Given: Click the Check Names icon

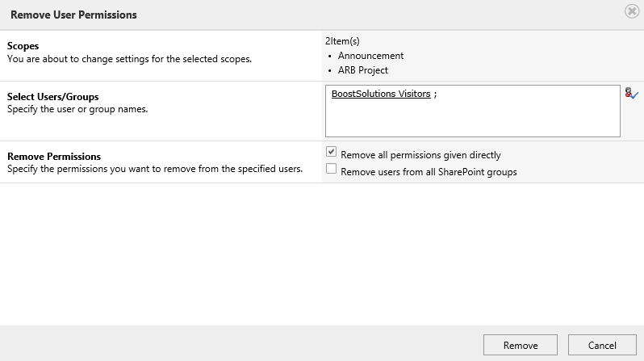Looking at the screenshot, I should (631, 94).
